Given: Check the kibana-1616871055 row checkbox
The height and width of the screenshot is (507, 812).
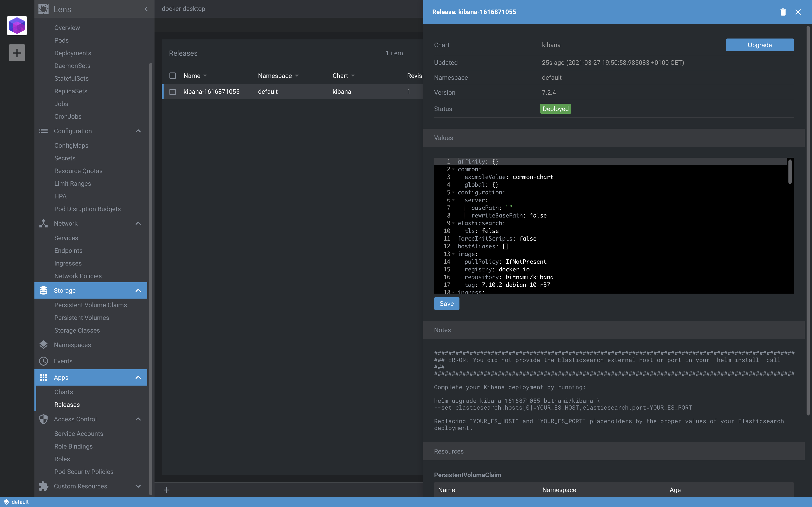Looking at the screenshot, I should (x=172, y=92).
